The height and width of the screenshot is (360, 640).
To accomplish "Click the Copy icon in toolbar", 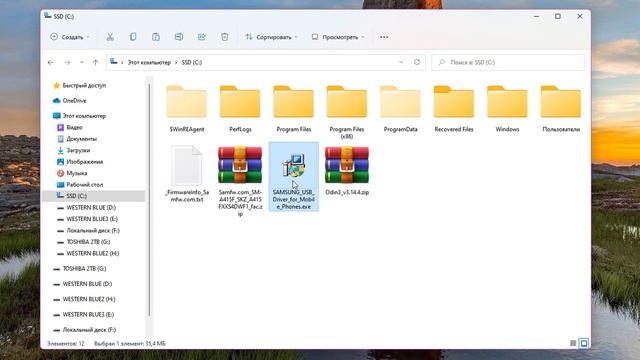I will pos(133,37).
